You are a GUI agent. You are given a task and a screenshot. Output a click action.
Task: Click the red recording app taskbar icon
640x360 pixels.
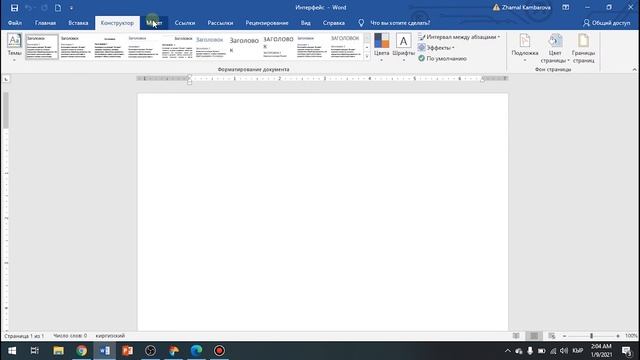(219, 351)
